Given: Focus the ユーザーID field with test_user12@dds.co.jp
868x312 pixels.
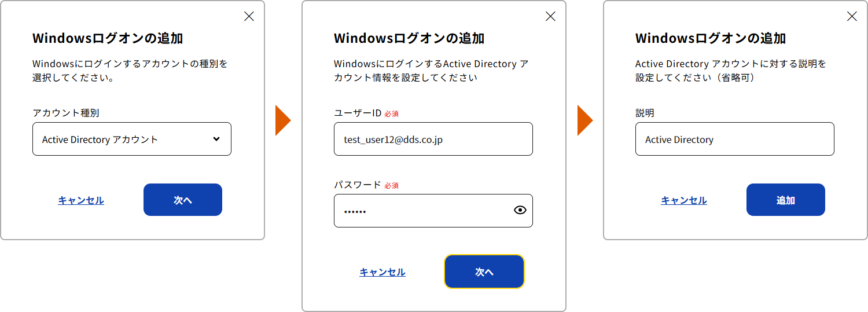Looking at the screenshot, I should 433,139.
